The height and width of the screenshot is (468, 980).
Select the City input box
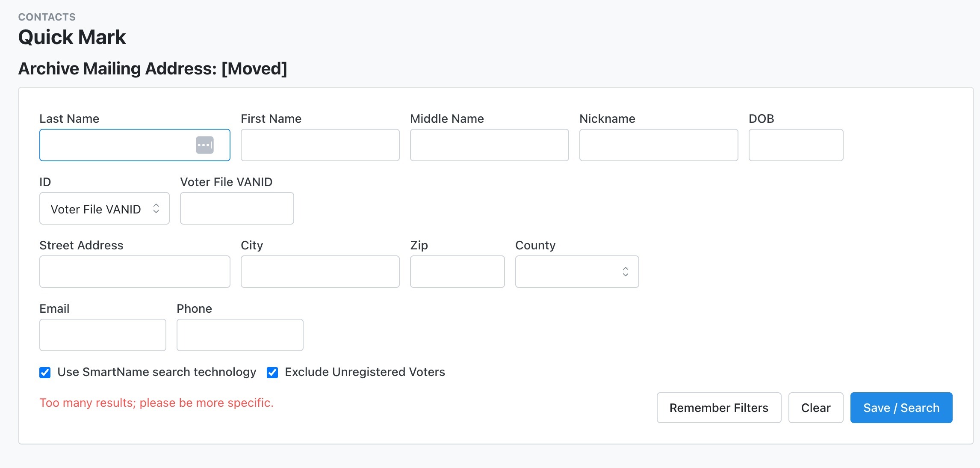coord(320,272)
